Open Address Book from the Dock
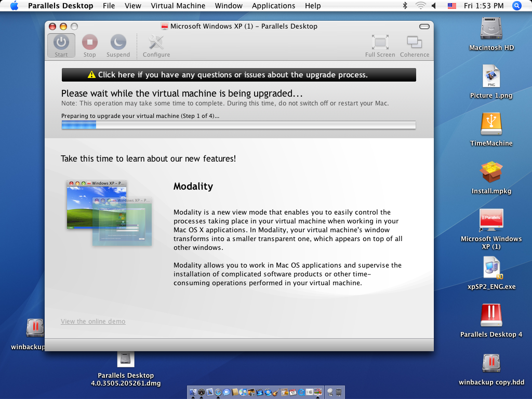The width and height of the screenshot is (532, 399). pyautogui.click(x=235, y=392)
